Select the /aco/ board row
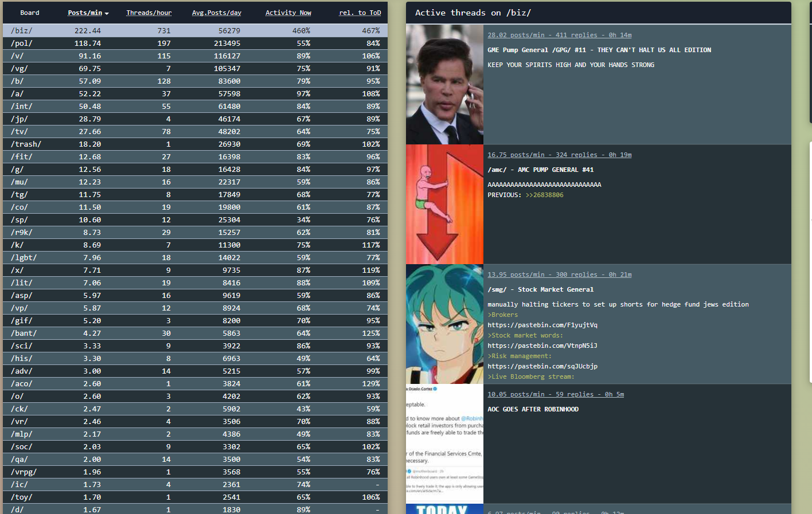812x514 pixels. [x=195, y=383]
